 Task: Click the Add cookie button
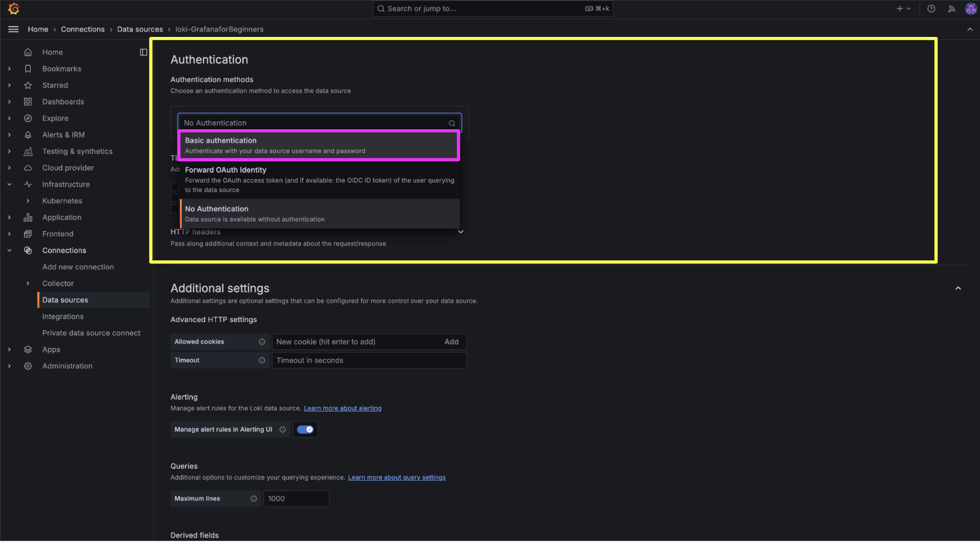coord(451,342)
